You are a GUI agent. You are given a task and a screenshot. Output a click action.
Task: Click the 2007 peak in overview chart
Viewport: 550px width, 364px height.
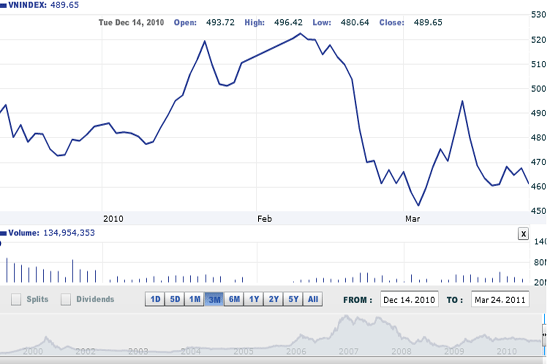click(x=347, y=317)
